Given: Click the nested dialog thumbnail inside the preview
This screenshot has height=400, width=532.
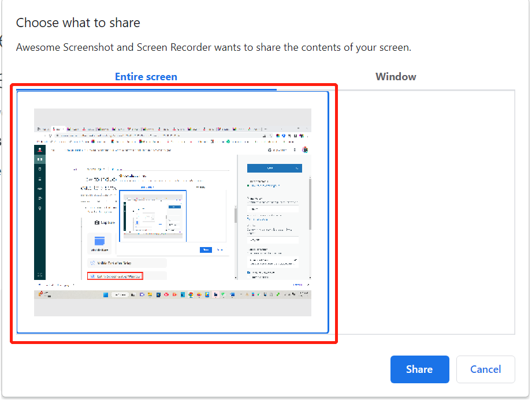Looking at the screenshot, I should click(x=152, y=216).
